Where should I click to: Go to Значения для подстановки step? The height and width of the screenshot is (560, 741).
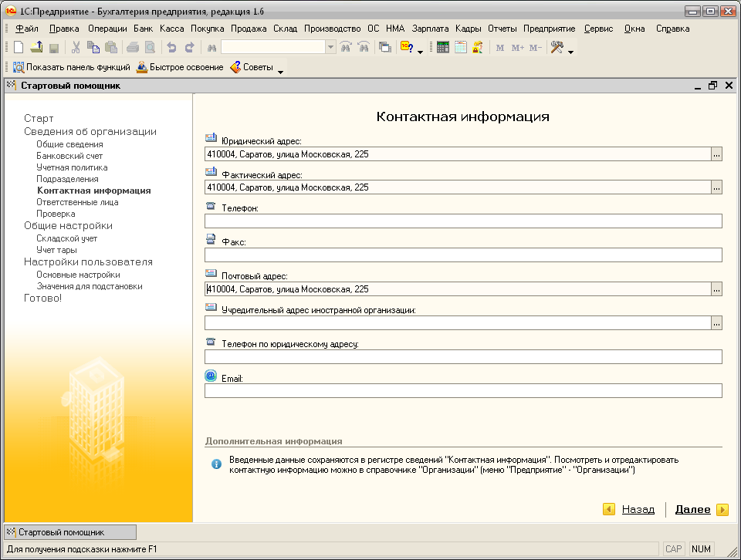point(90,286)
